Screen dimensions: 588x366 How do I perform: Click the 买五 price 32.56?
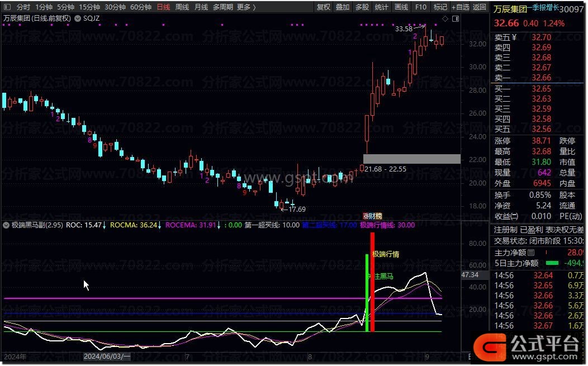pyautogui.click(x=541, y=129)
